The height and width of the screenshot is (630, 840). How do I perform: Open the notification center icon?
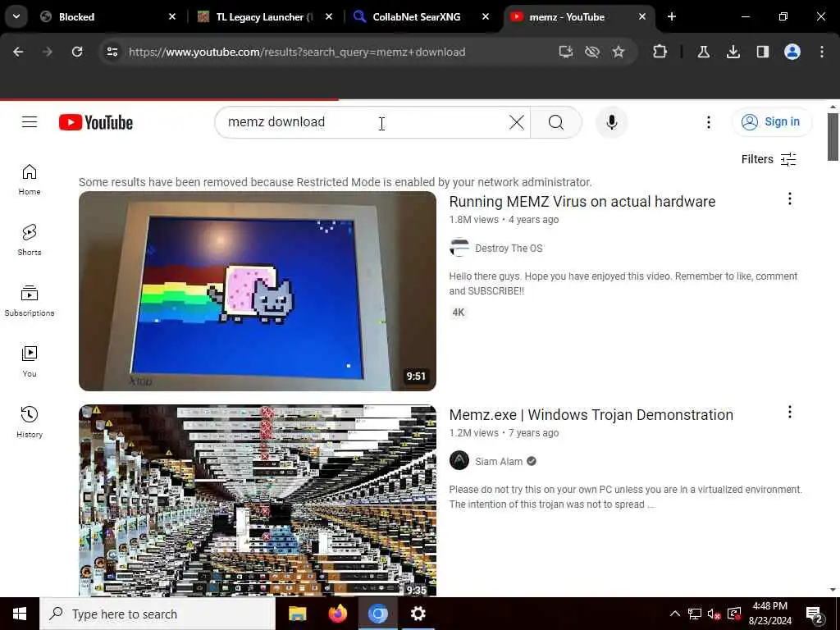pyautogui.click(x=815, y=614)
